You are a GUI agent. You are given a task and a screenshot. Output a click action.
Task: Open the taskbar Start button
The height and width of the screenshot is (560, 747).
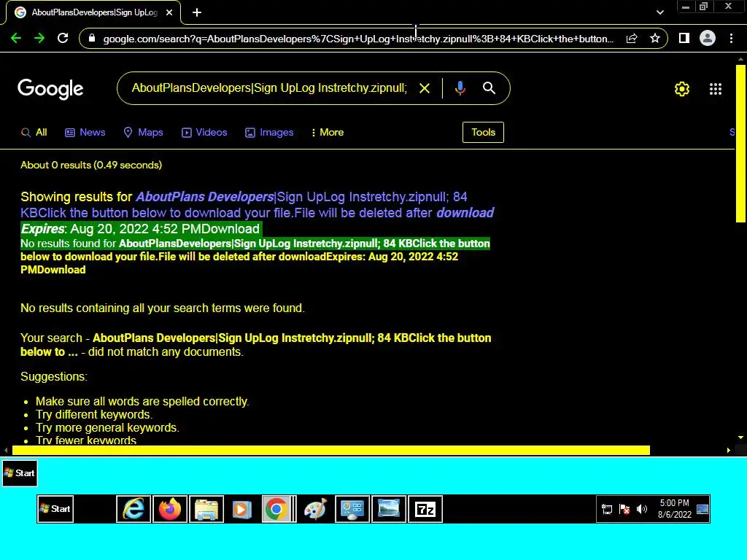[55, 509]
